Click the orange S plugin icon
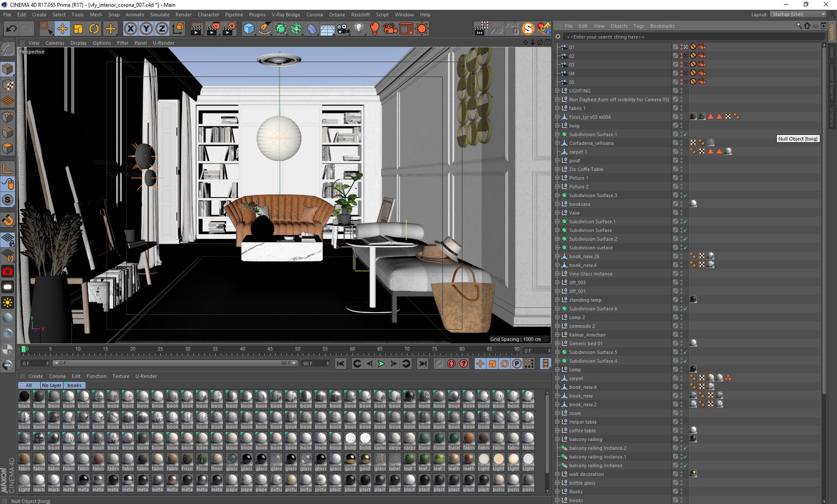The width and height of the screenshot is (837, 504). click(528, 29)
